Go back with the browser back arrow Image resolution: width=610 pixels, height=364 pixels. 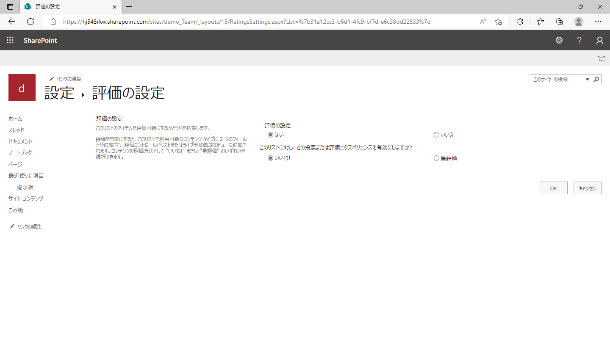coord(11,22)
